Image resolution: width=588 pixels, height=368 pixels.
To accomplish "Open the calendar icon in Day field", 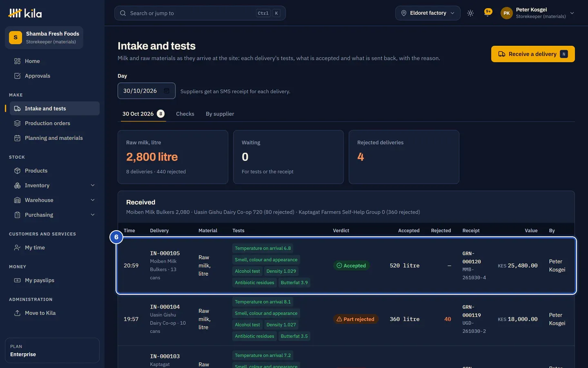I will [167, 91].
